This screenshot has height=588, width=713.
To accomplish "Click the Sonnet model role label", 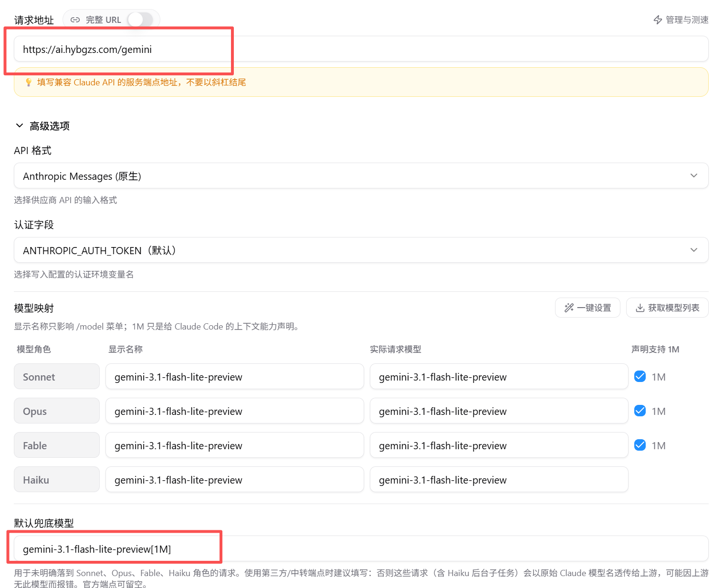I will 57,376.
